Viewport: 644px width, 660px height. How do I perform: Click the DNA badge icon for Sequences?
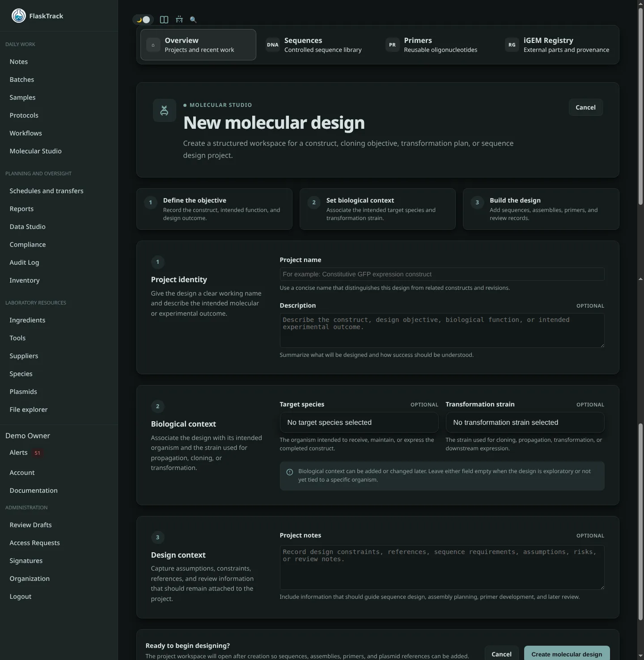pyautogui.click(x=273, y=45)
